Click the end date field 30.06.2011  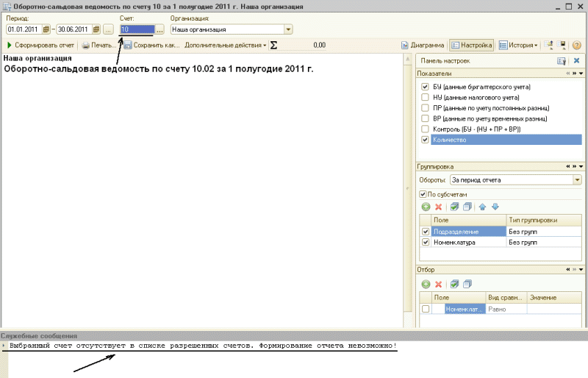pyautogui.click(x=74, y=29)
